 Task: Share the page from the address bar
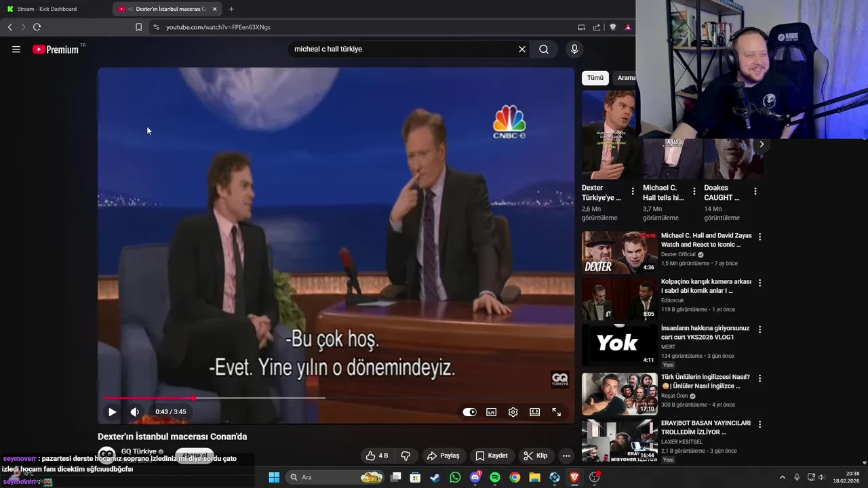[597, 27]
